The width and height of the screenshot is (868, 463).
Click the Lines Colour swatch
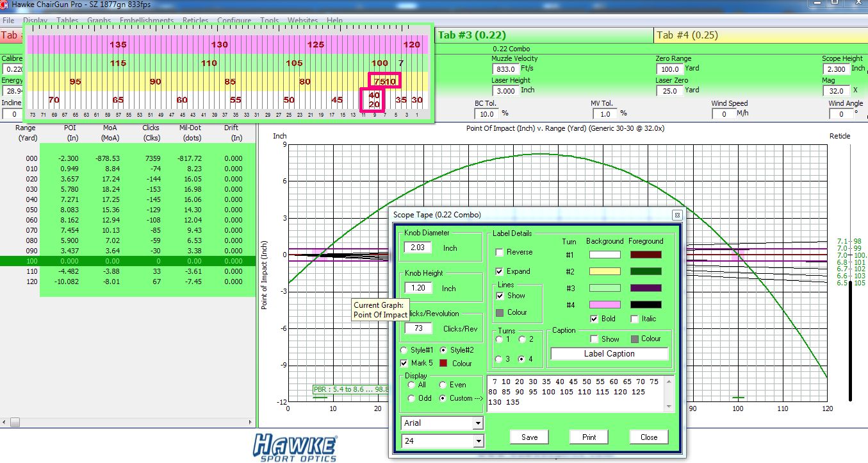tap(500, 312)
